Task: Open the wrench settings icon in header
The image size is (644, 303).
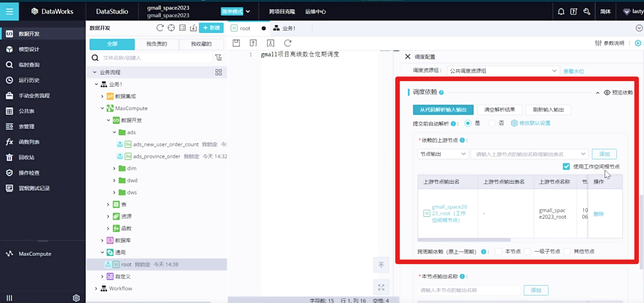Action: coord(586,11)
